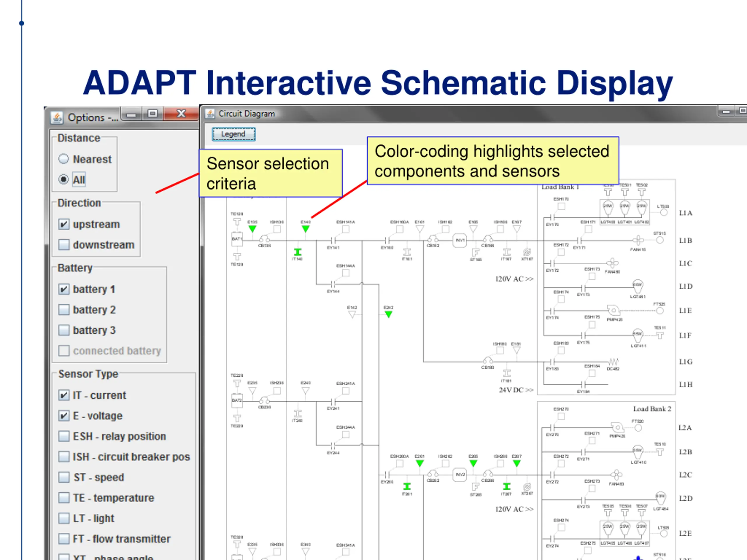Click the IT161 current sensor symbol
This screenshot has height=560, width=747.
click(x=407, y=252)
